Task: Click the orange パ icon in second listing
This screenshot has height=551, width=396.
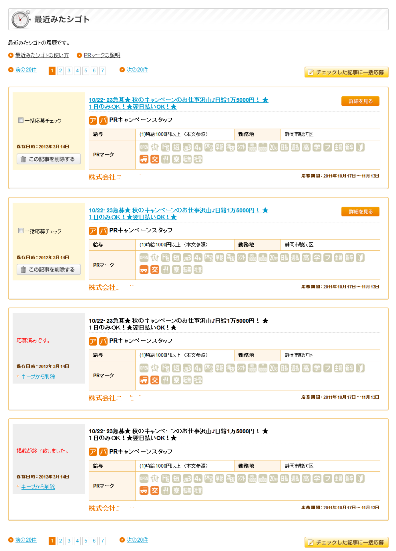Action: [103, 231]
